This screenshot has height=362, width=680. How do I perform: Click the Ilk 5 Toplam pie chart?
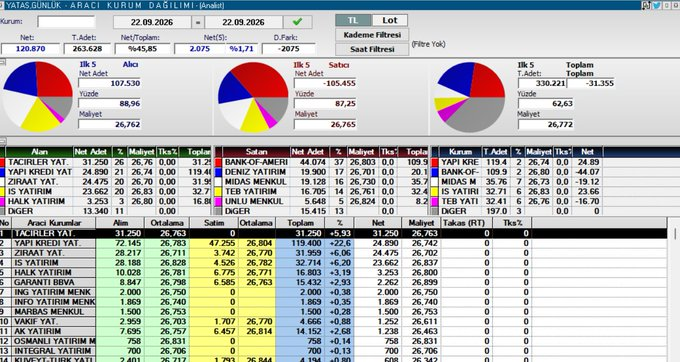tap(469, 97)
